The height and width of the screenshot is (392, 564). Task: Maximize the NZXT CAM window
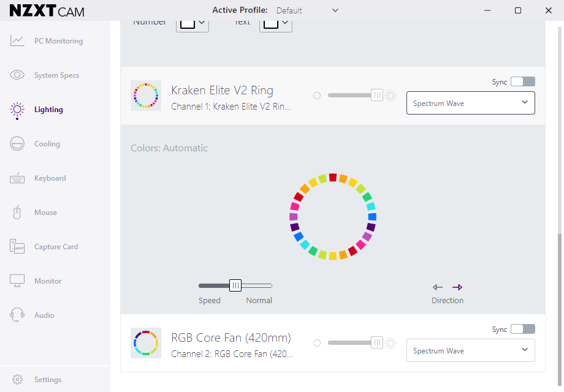coord(518,10)
